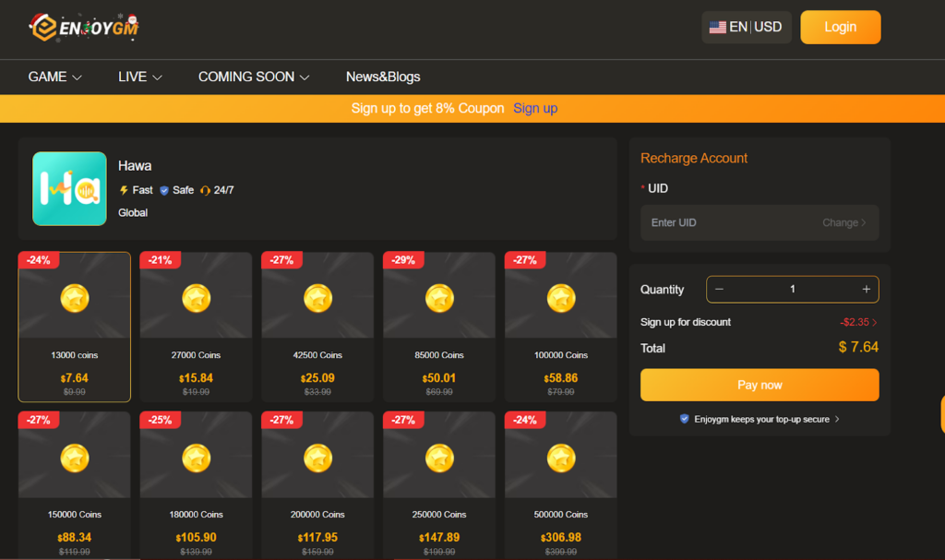Select the Hawa game icon
Viewport: 945px width, 560px height.
click(69, 187)
